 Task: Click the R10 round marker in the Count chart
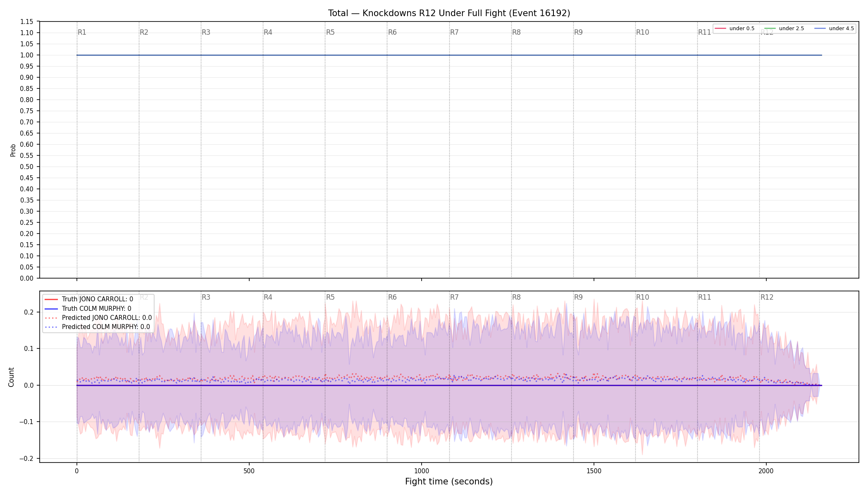tap(642, 297)
